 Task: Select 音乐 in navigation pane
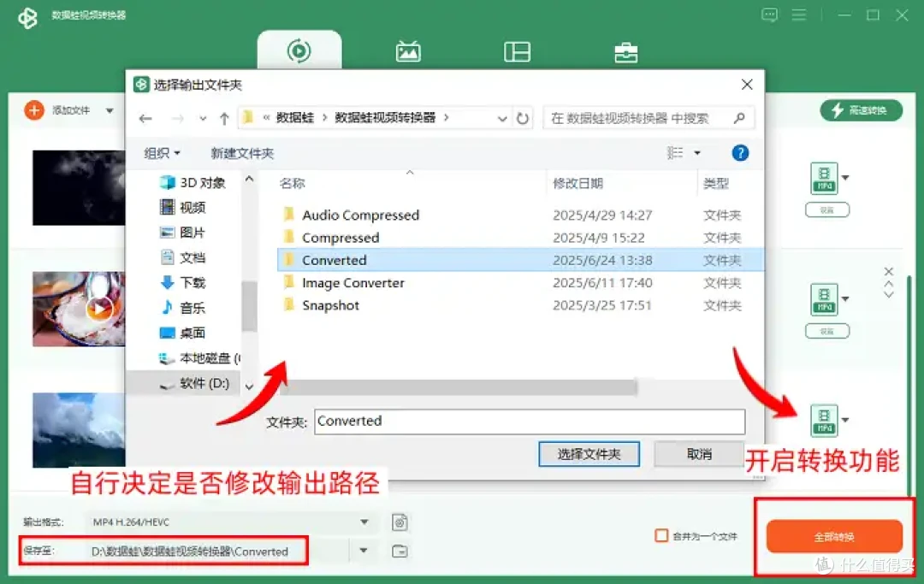coord(183,307)
